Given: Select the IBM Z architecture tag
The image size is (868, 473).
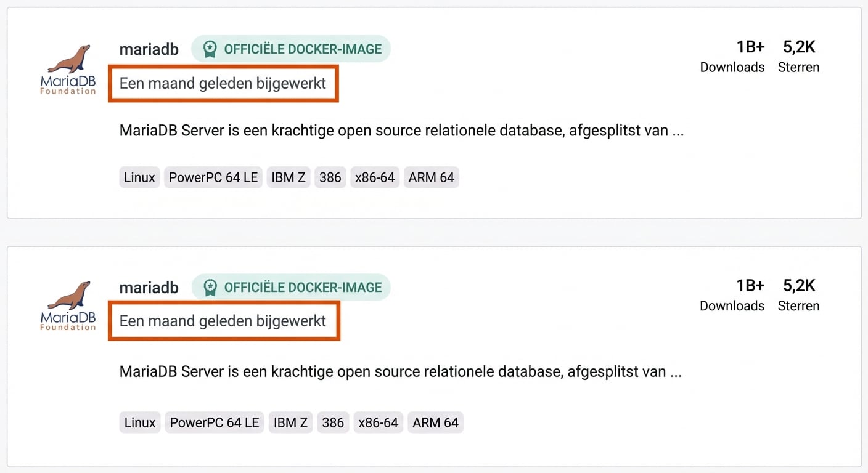Looking at the screenshot, I should click(288, 177).
